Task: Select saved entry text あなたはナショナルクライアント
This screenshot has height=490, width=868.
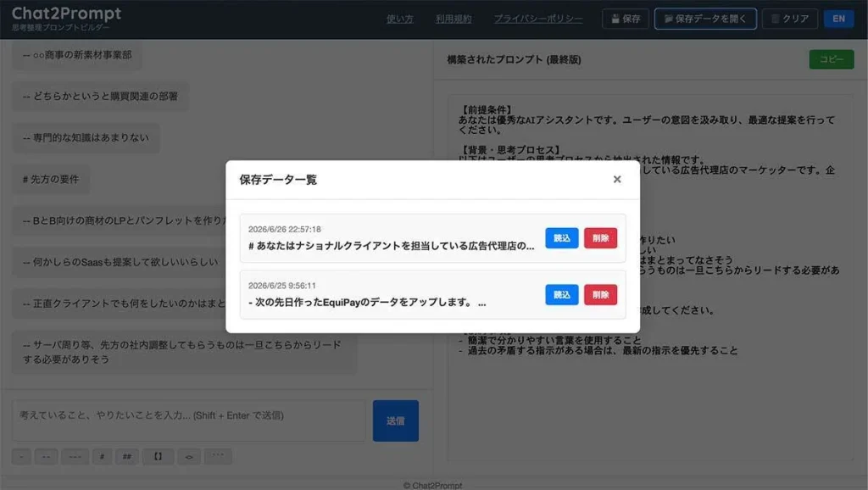Action: (x=391, y=246)
